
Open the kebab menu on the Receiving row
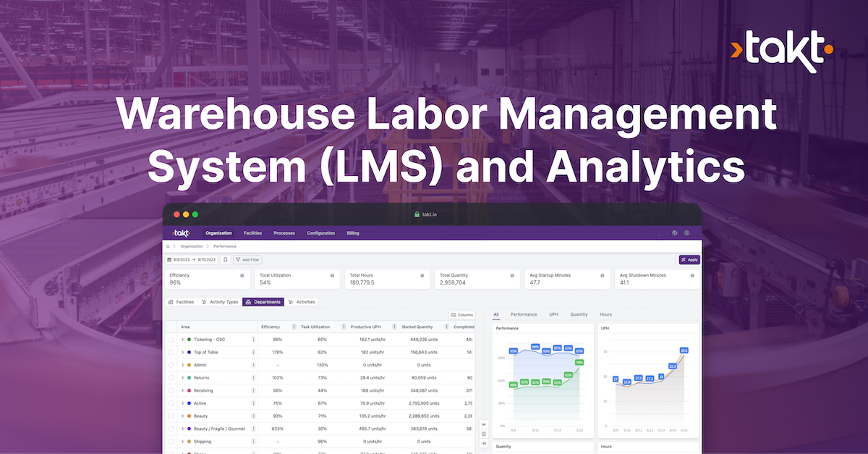click(253, 390)
